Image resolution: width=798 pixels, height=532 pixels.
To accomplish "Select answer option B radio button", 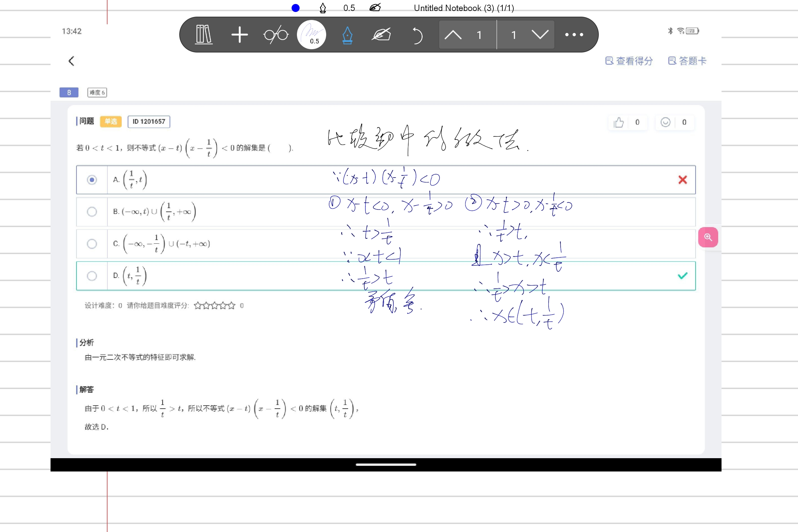I will pyautogui.click(x=92, y=212).
